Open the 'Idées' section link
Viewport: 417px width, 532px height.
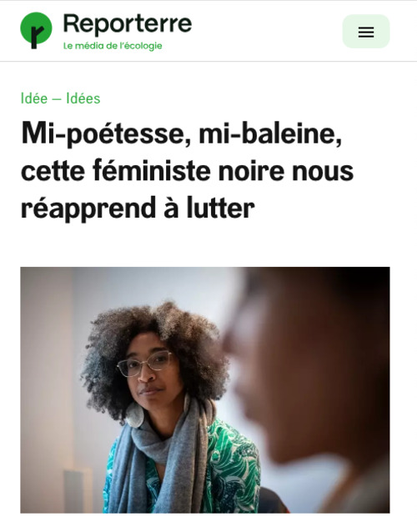pos(83,98)
